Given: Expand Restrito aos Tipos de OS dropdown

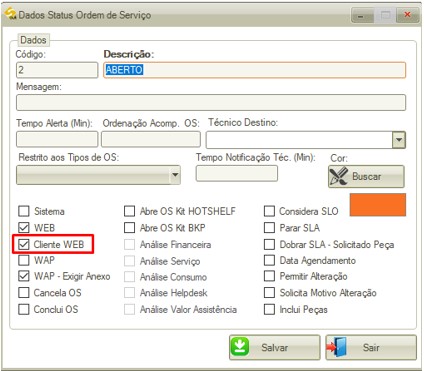Looking at the screenshot, I should (x=175, y=175).
